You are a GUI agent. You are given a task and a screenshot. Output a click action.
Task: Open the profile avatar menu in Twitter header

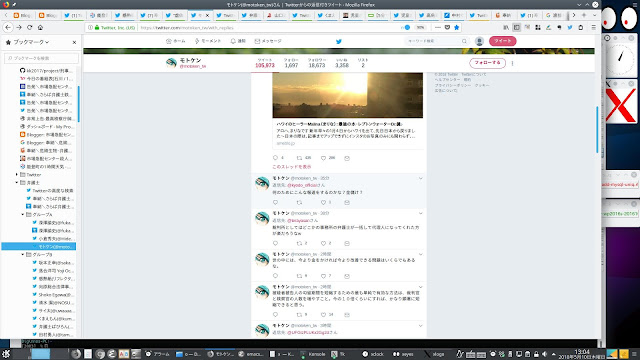(479, 41)
